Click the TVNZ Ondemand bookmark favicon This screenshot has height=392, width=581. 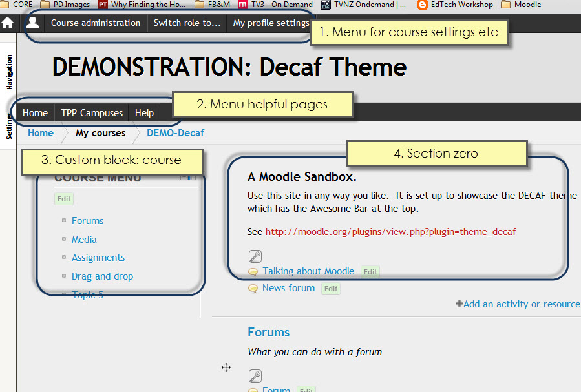(325, 5)
